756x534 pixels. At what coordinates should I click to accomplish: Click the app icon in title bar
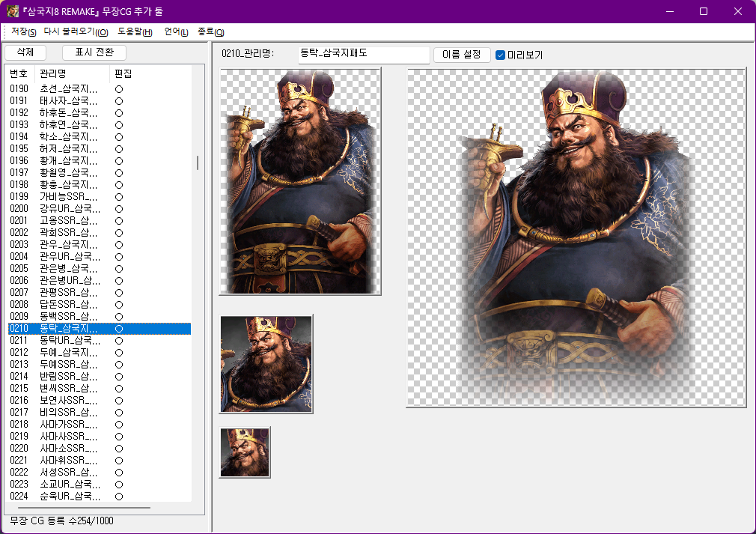tap(13, 11)
